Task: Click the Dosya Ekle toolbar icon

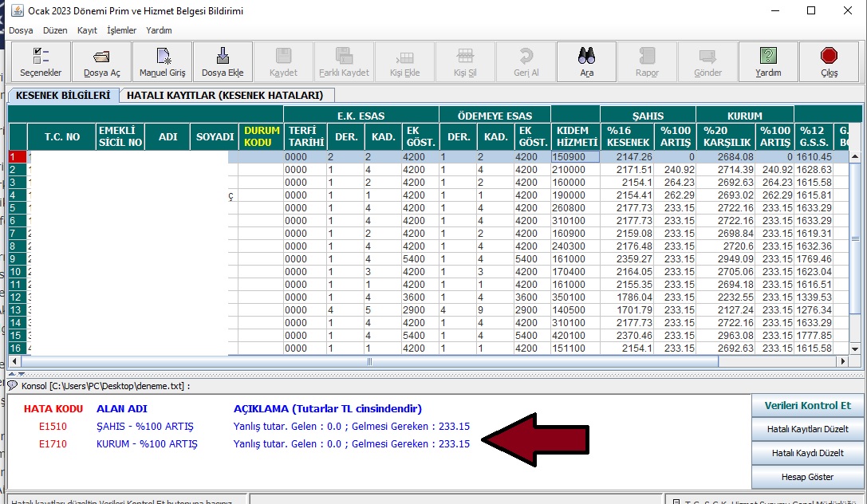Action: click(223, 62)
